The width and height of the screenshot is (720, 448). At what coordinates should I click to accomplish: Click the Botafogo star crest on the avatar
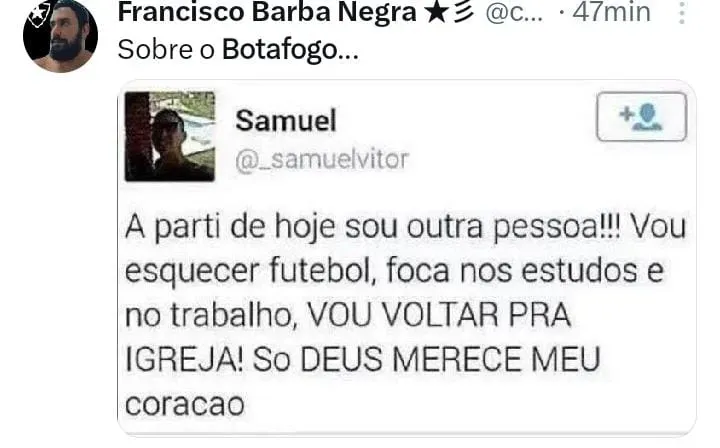[x=37, y=16]
